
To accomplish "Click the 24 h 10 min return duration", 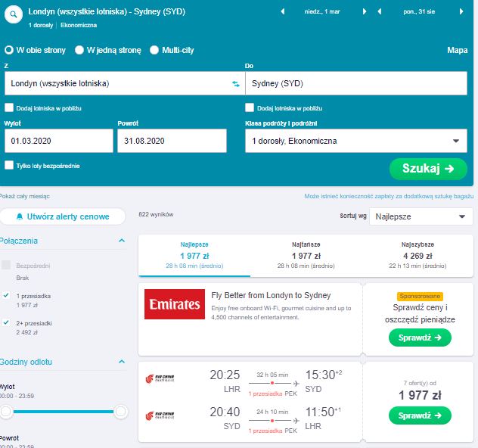I will click(x=272, y=412).
